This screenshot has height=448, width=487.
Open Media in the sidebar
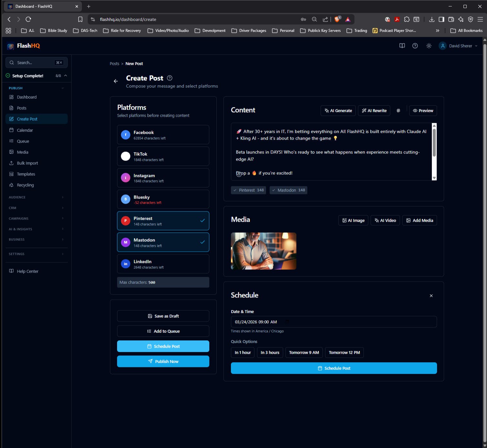[36, 152]
